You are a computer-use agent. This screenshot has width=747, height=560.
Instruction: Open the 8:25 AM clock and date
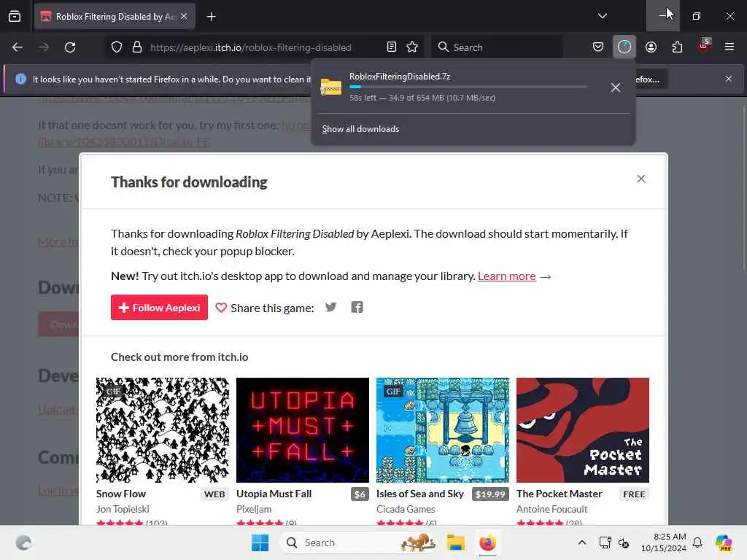pyautogui.click(x=664, y=542)
